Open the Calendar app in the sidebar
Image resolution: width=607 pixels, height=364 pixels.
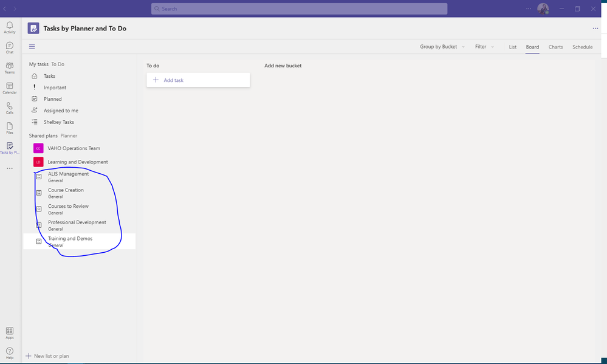[10, 88]
